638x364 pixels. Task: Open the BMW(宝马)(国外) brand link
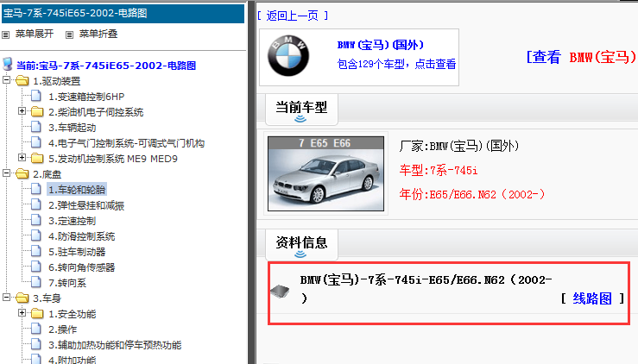coord(381,45)
